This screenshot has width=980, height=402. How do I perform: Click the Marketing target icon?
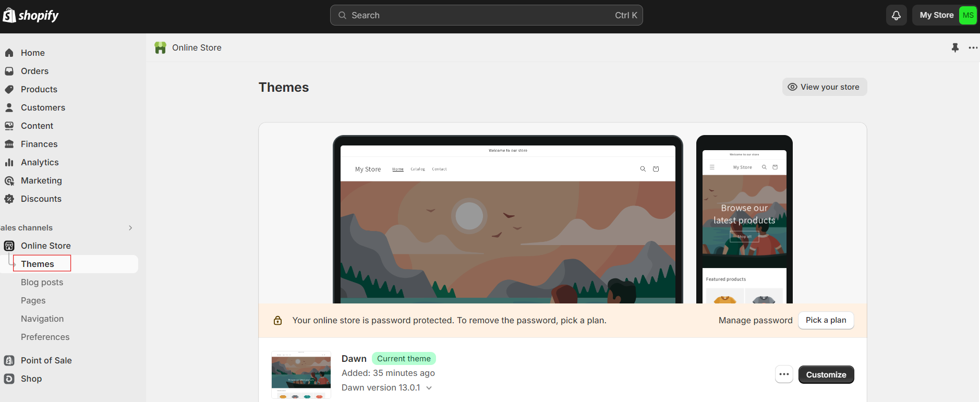[9, 180]
